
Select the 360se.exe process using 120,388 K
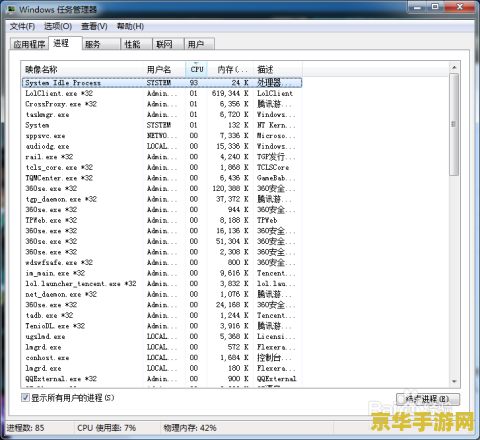coord(162,188)
